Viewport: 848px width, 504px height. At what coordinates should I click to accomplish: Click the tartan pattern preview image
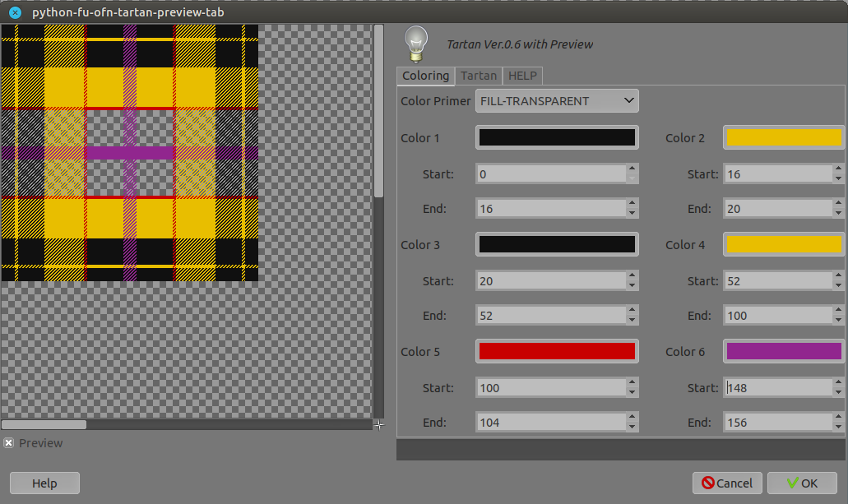[130, 152]
